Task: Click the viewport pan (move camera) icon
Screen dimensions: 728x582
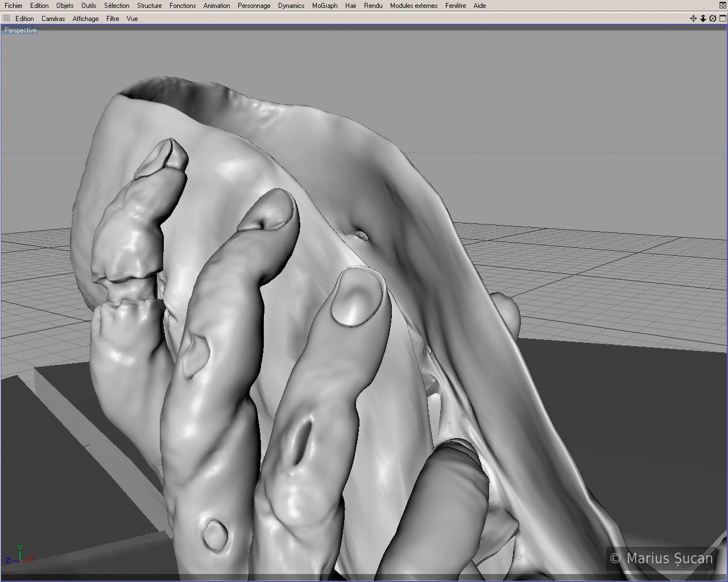Action: 693,19
